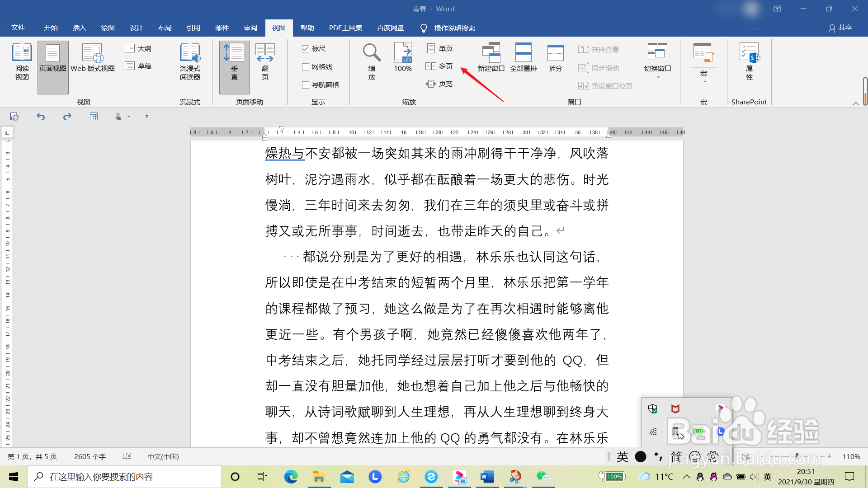Open the quick access toolbar customize dropdown
The height and width of the screenshot is (488, 868).
(146, 117)
